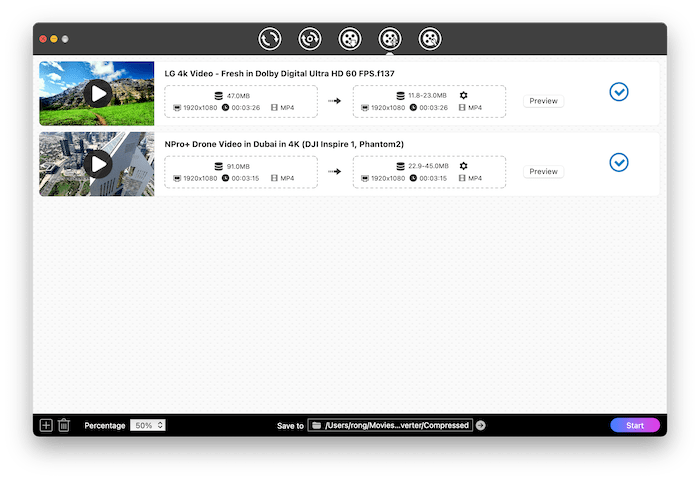Image resolution: width=700 pixels, height=480 pixels.
Task: Uncheck the LG 4k Video checkmark
Action: (619, 92)
